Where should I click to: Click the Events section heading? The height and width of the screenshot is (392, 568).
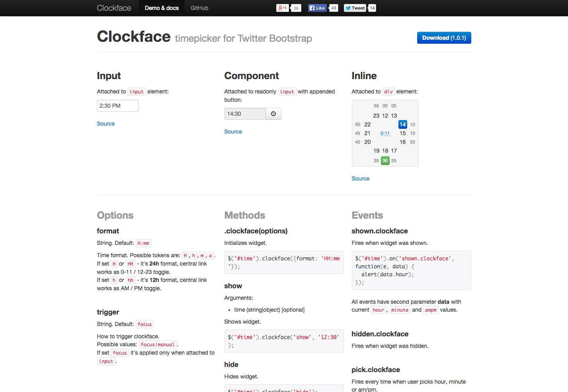click(x=367, y=215)
